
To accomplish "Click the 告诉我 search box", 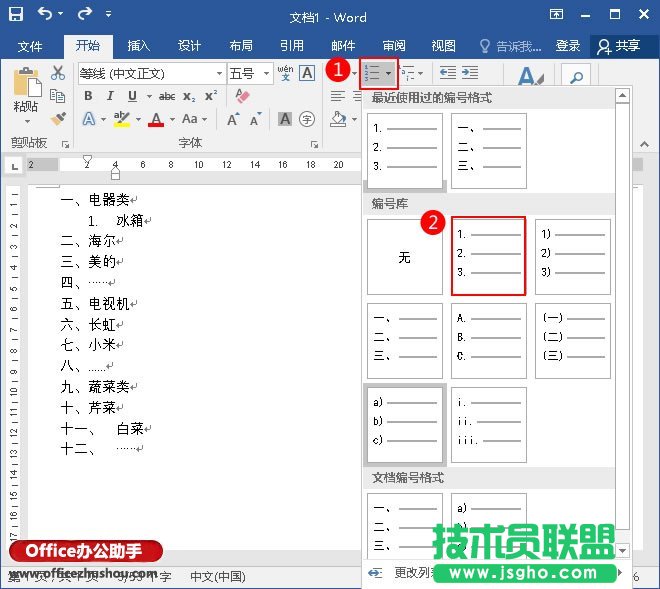I will click(x=511, y=46).
